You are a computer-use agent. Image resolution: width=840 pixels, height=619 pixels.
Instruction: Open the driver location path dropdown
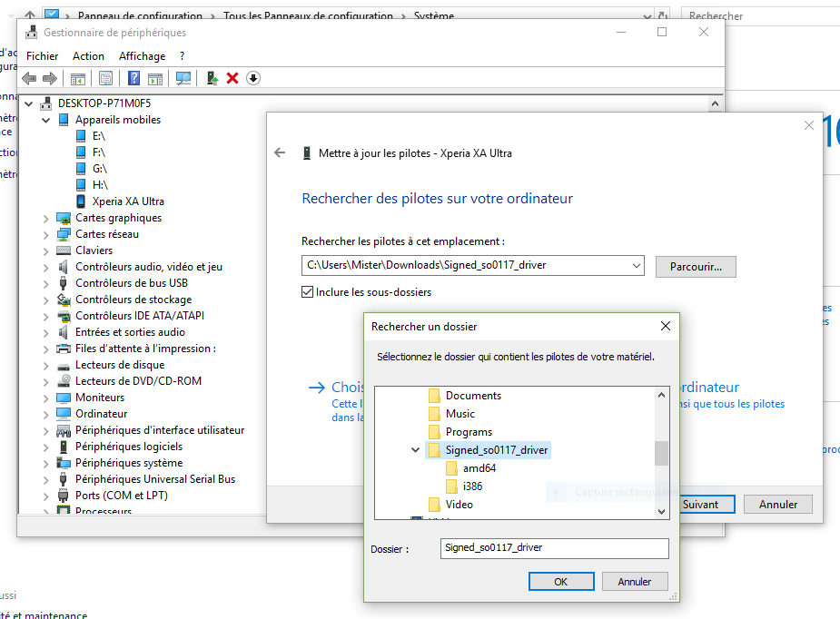[636, 266]
